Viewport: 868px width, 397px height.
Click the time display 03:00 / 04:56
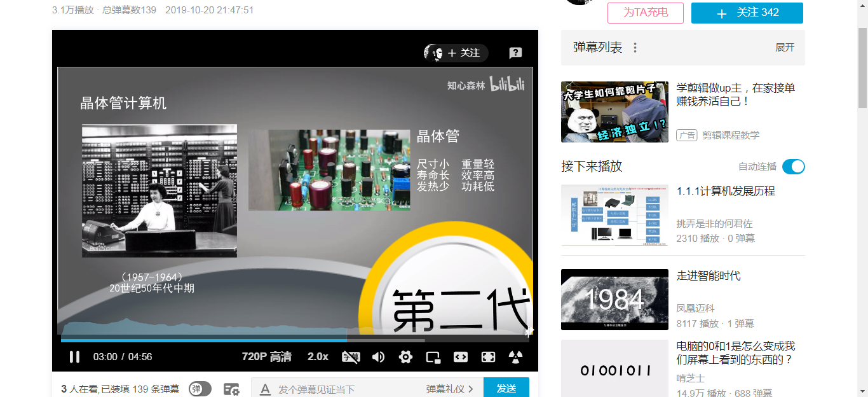123,357
